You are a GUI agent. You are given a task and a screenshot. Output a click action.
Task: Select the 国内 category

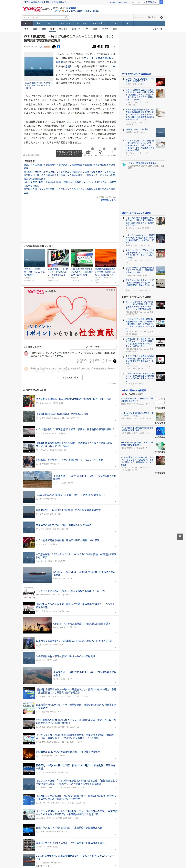[35, 29]
